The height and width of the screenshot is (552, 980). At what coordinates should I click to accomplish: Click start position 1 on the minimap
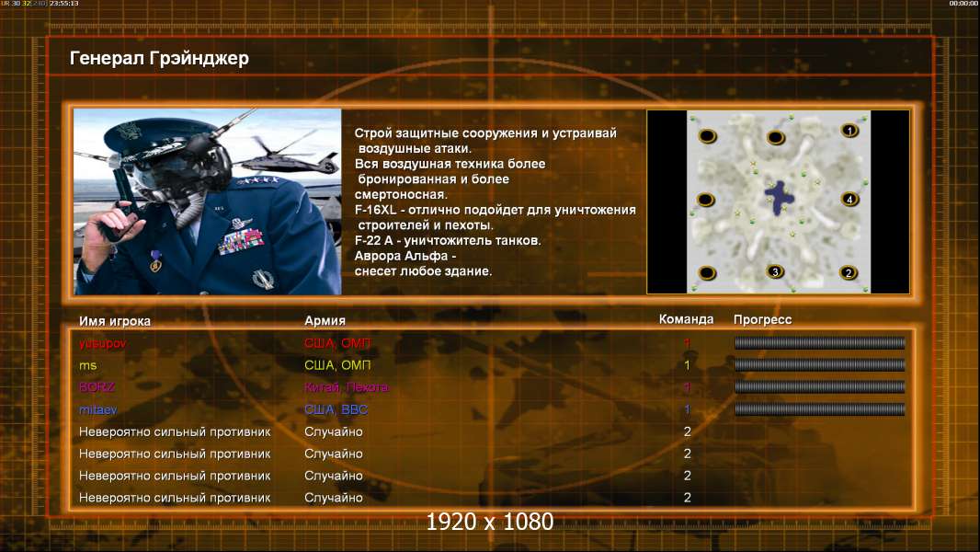849,131
